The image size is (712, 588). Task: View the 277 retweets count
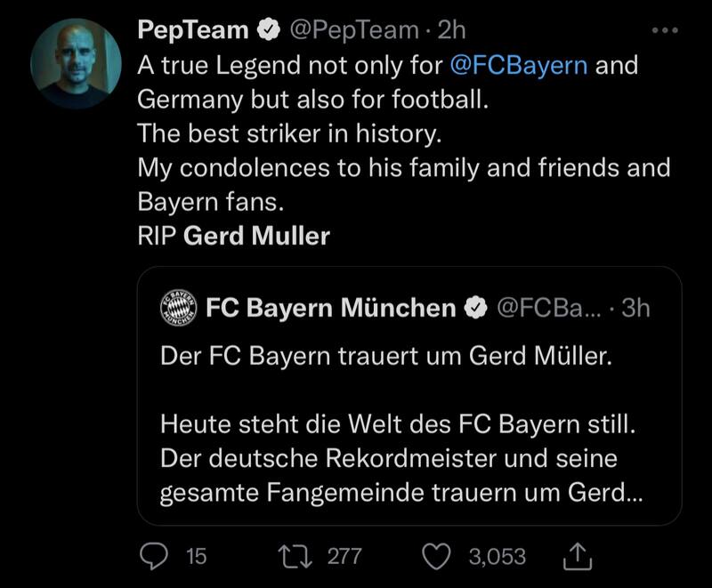click(x=344, y=557)
